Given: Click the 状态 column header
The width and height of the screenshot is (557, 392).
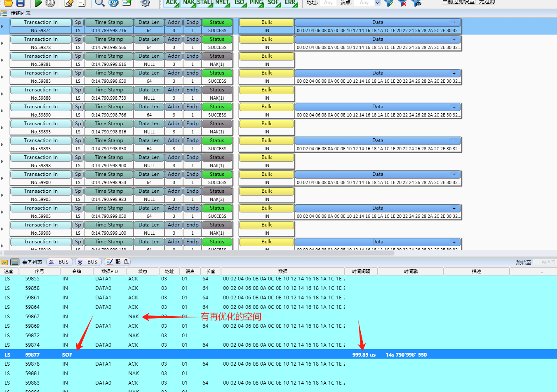Looking at the screenshot, I should coord(143,271).
